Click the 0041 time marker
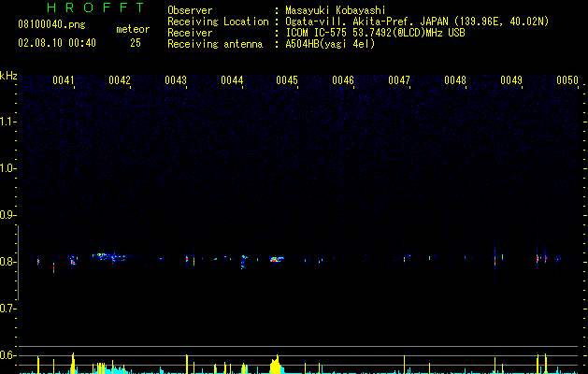Screen dimensions: 588x374 [x=63, y=80]
